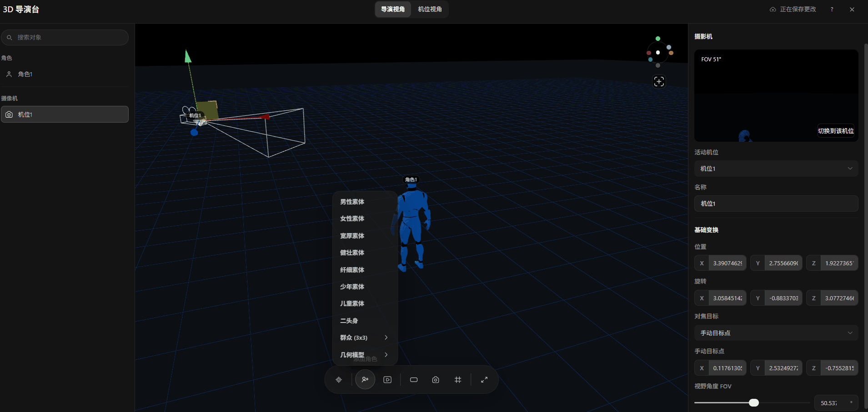This screenshot has width=868, height=412.
Task: Select 角色1 in the object list
Action: pos(65,74)
